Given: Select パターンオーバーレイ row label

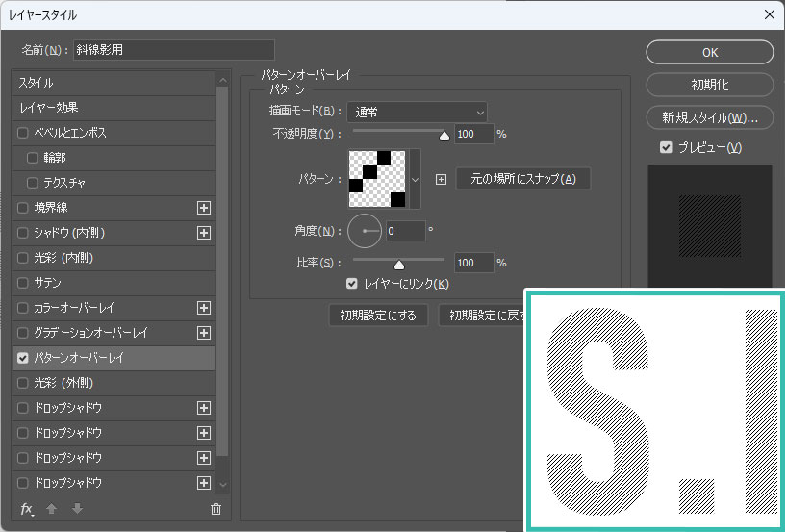Looking at the screenshot, I should 79,358.
